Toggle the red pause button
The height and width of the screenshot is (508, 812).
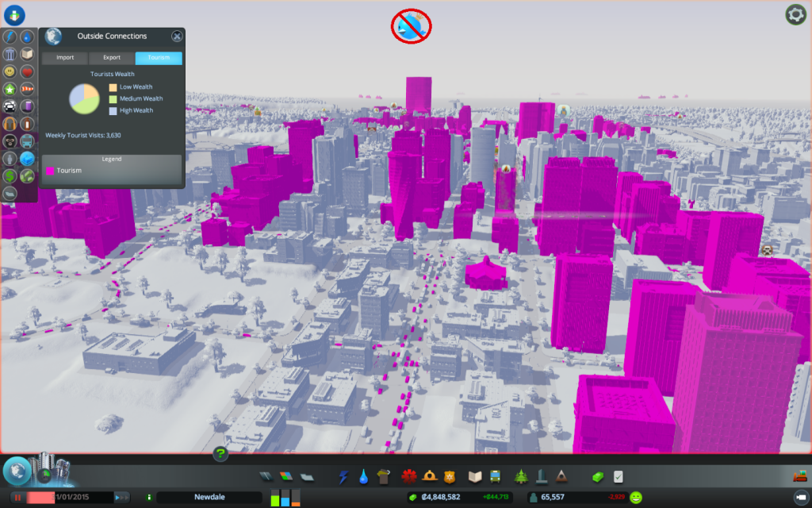coord(17,498)
